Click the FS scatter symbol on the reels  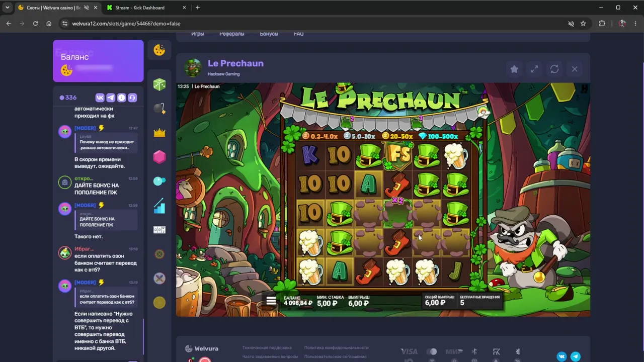tap(397, 155)
